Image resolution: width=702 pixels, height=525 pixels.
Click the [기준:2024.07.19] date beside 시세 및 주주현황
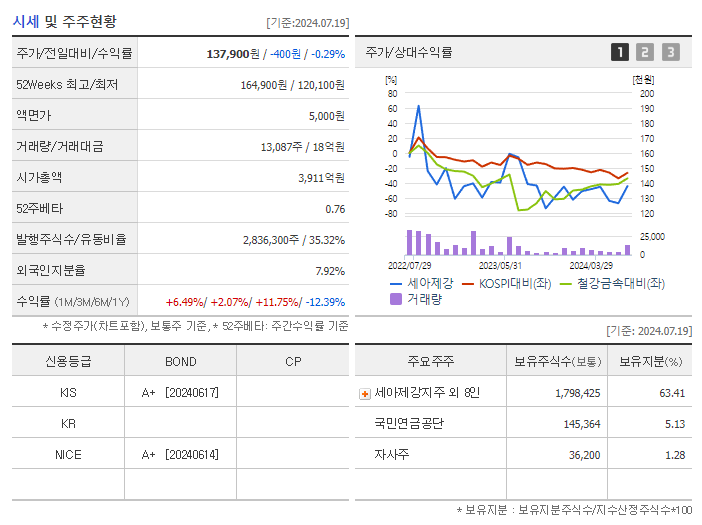pyautogui.click(x=308, y=23)
